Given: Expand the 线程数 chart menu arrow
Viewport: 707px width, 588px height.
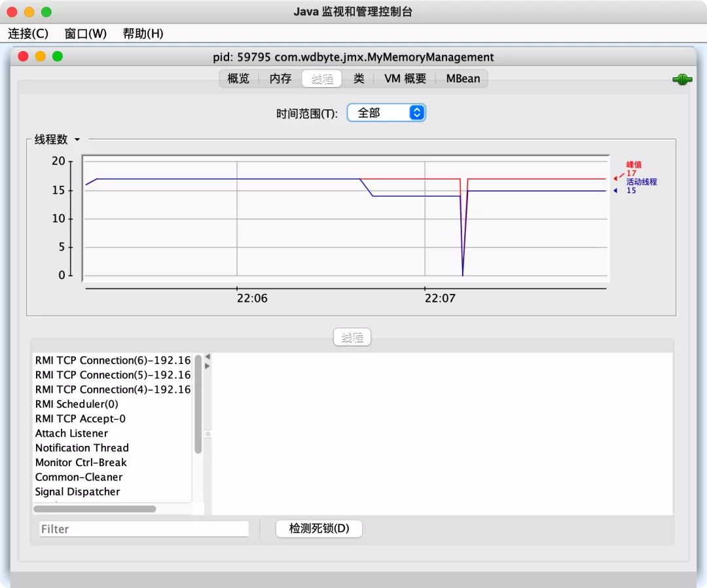Looking at the screenshot, I should [77, 139].
